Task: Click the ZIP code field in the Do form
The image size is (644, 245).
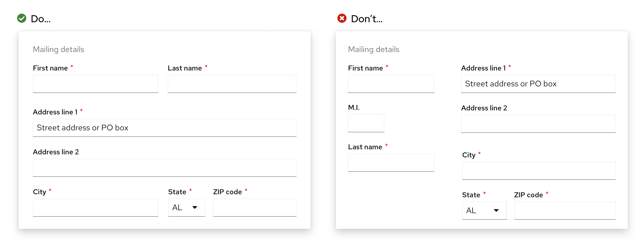Action: pos(255,208)
